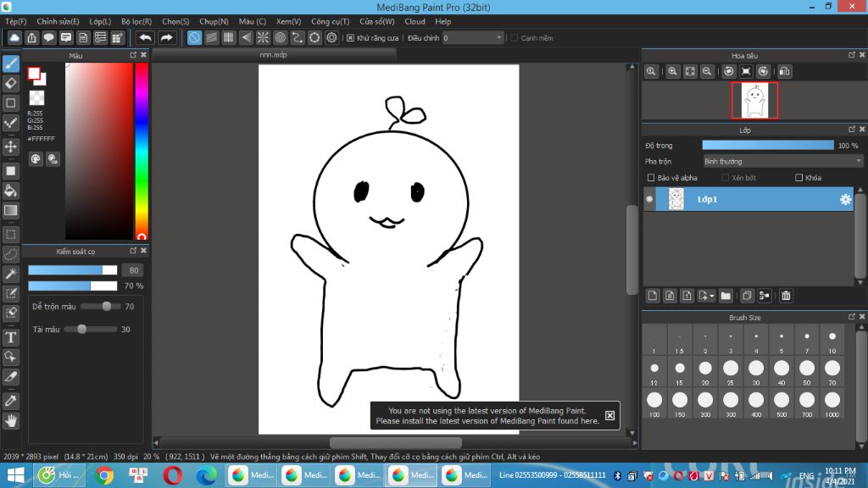Viewport: 868px width, 488px height.
Task: Pop out the Lớp layer panel
Action: [x=851, y=129]
